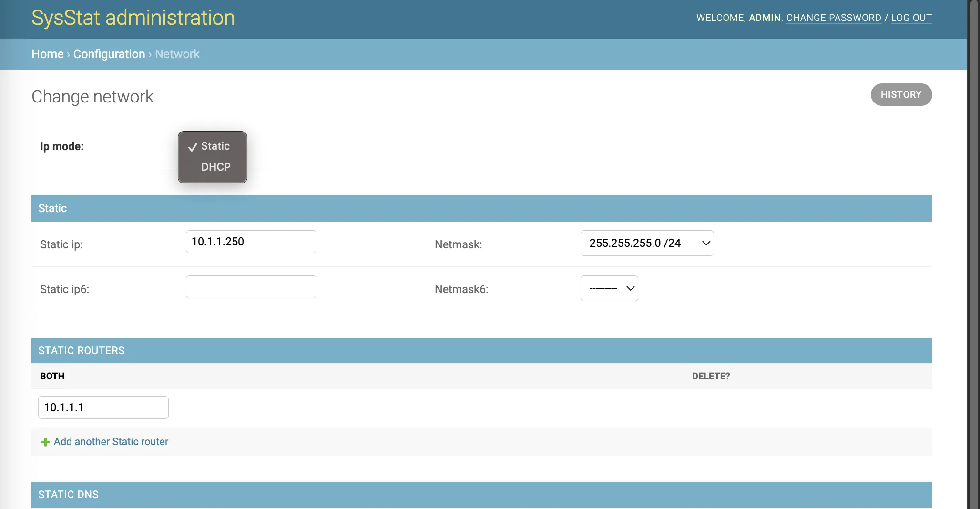Navigate to Home via breadcrumb

coord(47,54)
